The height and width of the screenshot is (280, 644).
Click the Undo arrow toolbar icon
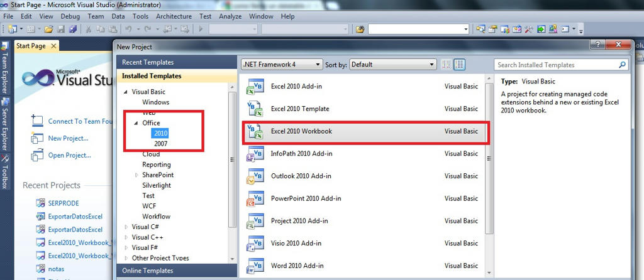pos(128,29)
